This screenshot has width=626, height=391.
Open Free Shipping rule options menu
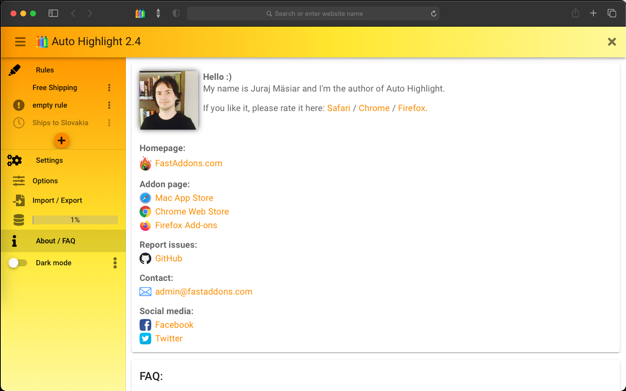(109, 87)
